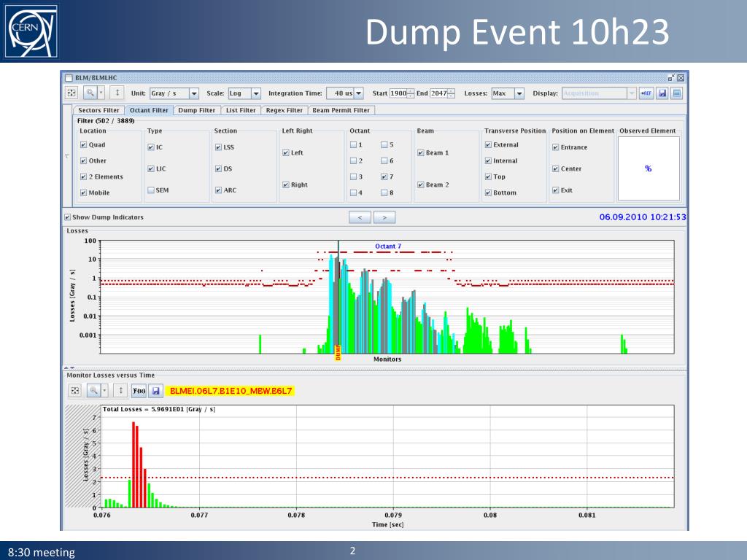Click the F(x) function icon in lower panel
The width and height of the screenshot is (747, 560).
[x=139, y=391]
